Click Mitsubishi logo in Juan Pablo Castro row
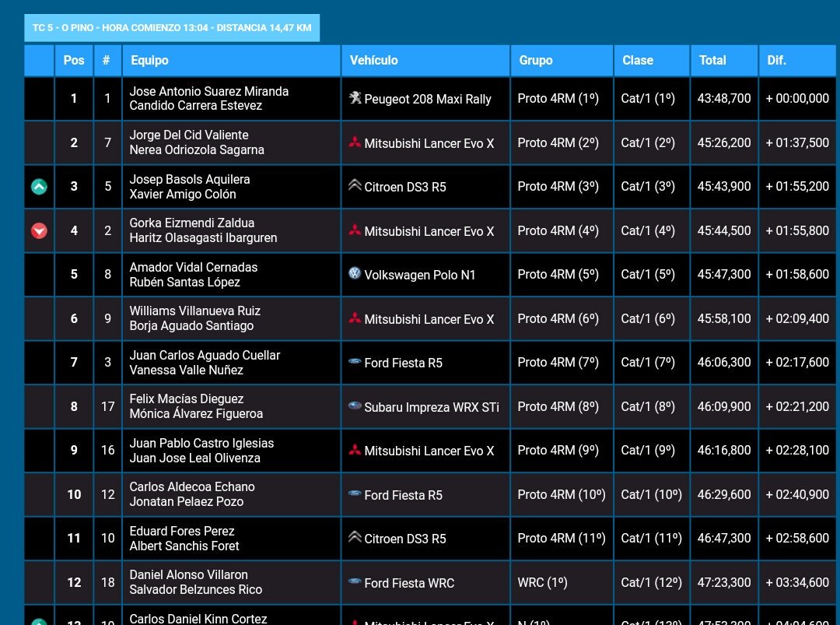Screen dimensions: 840x625 [355, 450]
